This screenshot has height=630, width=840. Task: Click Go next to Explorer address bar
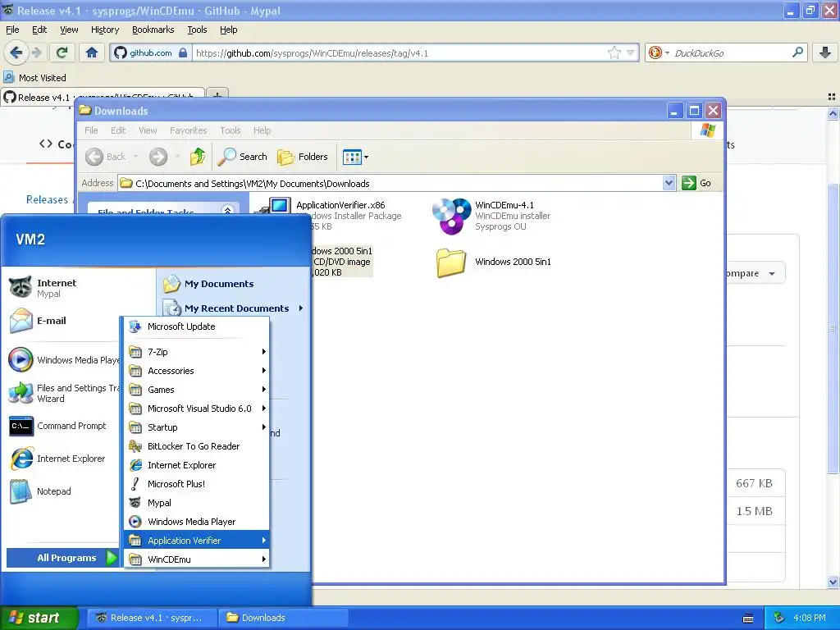696,183
